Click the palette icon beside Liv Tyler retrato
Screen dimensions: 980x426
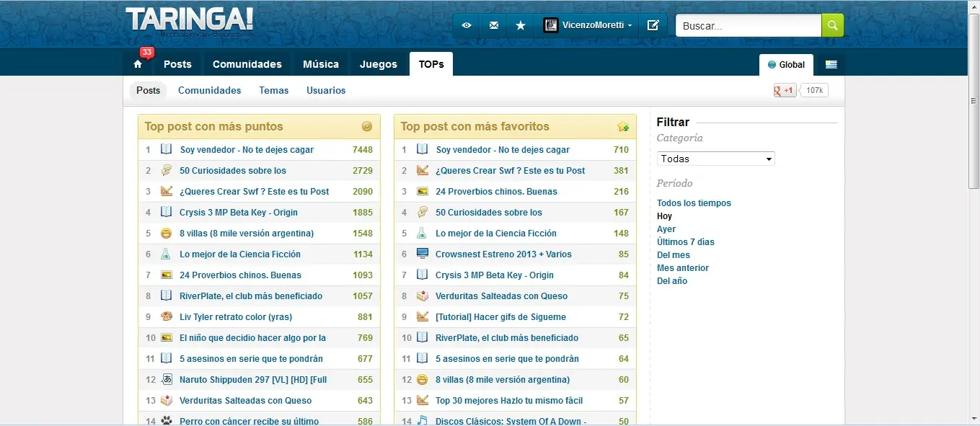click(167, 316)
